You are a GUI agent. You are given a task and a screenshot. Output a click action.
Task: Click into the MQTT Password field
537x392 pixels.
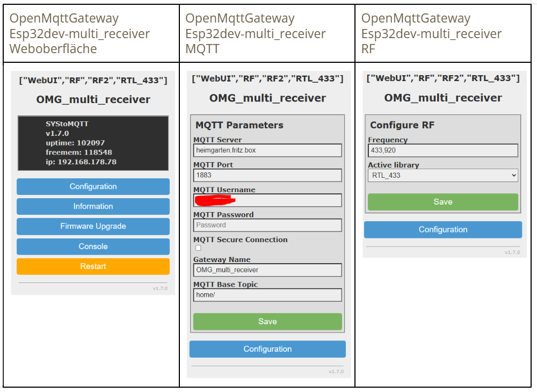pos(267,226)
